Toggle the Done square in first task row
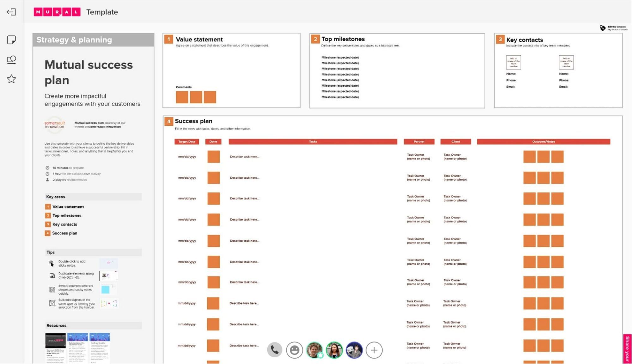Viewport: 632px width, 364px height. coord(213,157)
